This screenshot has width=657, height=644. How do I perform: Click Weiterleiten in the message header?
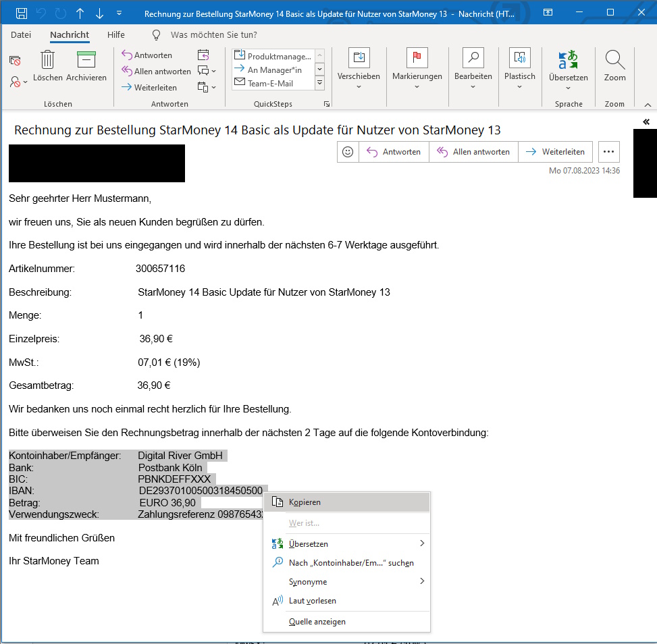coord(555,152)
